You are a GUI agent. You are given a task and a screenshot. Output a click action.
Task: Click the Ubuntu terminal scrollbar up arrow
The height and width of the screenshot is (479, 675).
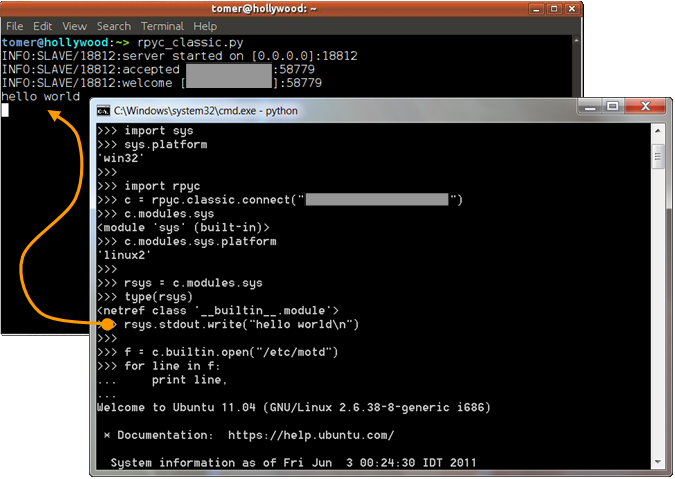(x=576, y=41)
